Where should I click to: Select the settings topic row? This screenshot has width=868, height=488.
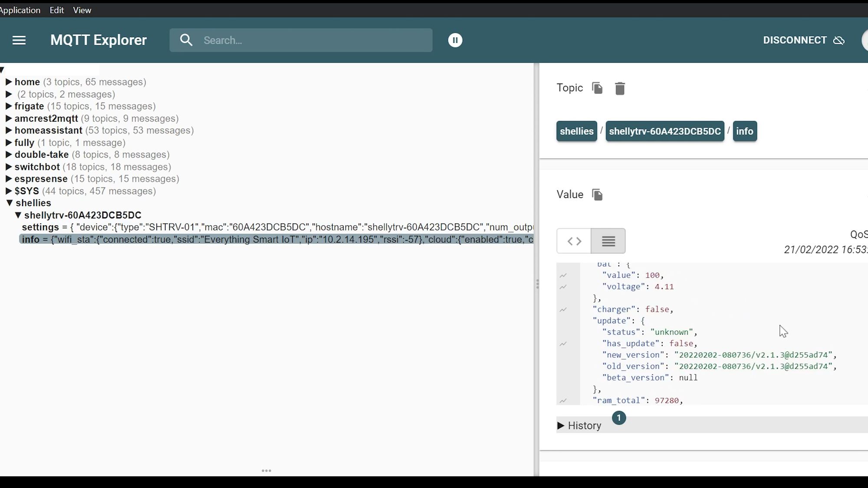tap(278, 227)
